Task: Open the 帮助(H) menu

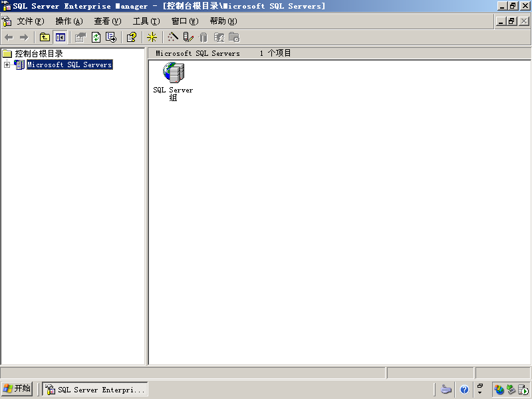Action: coord(223,21)
